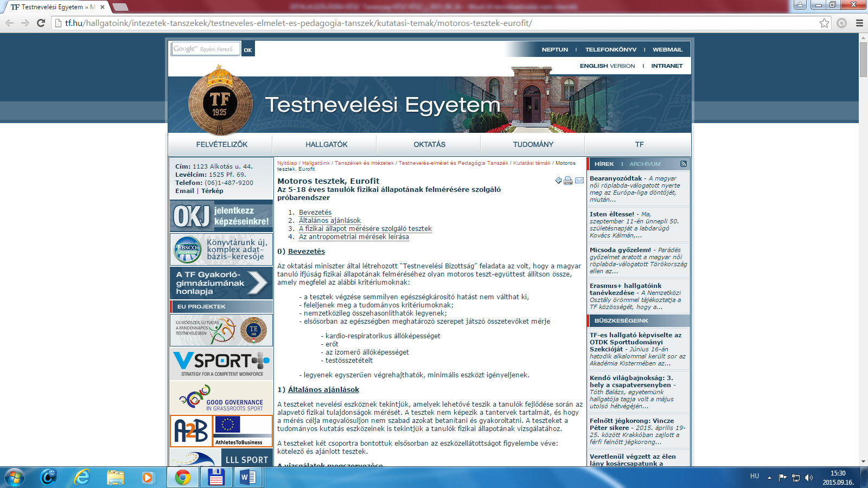The image size is (868, 488).
Task: Bookmark this page with star icon
Action: [x=824, y=23]
